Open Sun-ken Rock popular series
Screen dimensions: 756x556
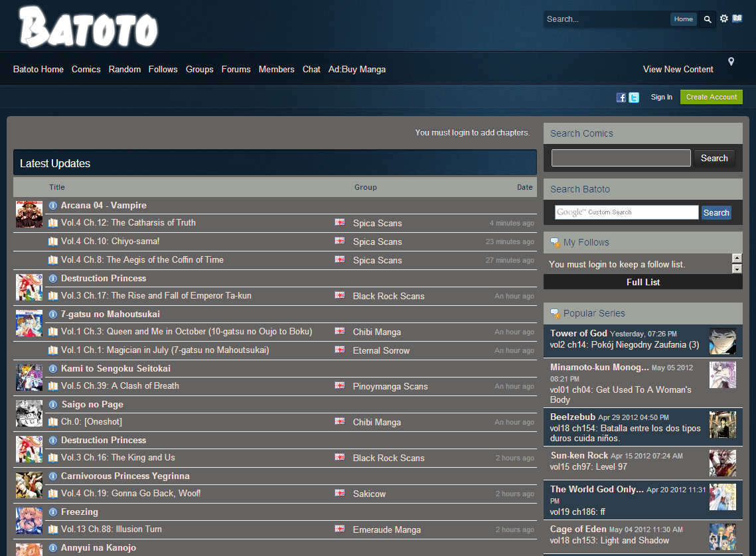click(x=579, y=455)
